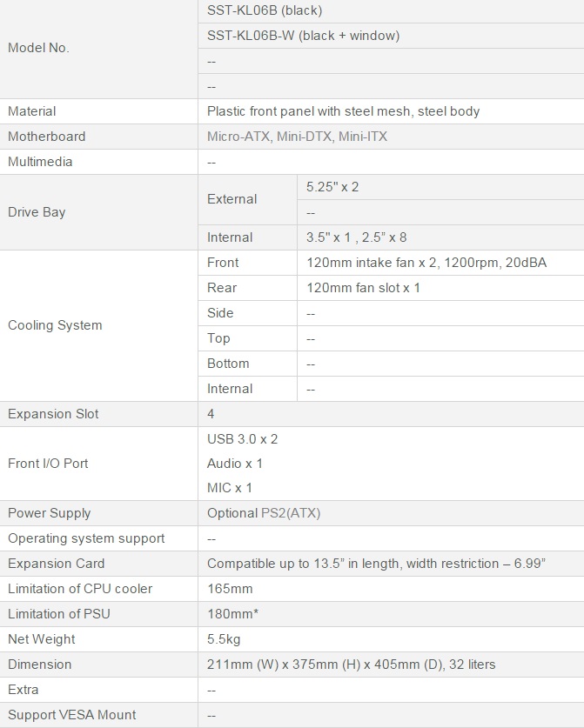This screenshot has height=728, width=584.
Task: Click the Mini-ITX motherboard link
Action: click(x=363, y=137)
